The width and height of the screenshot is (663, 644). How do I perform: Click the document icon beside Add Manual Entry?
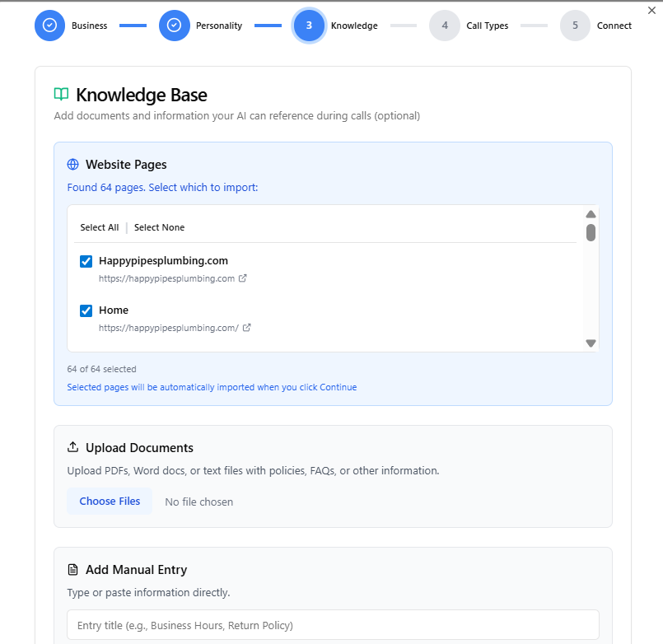coord(73,569)
